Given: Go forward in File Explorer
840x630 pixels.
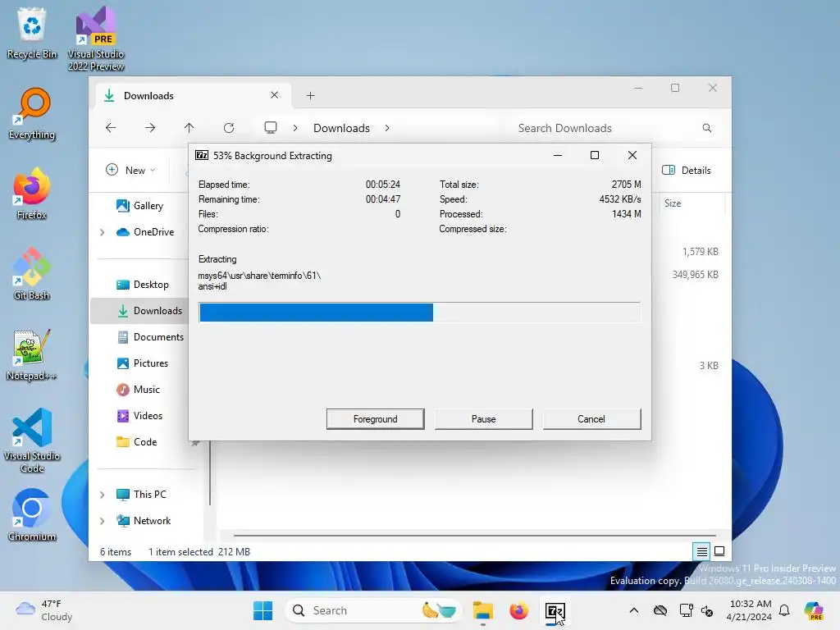Looking at the screenshot, I should click(x=150, y=128).
